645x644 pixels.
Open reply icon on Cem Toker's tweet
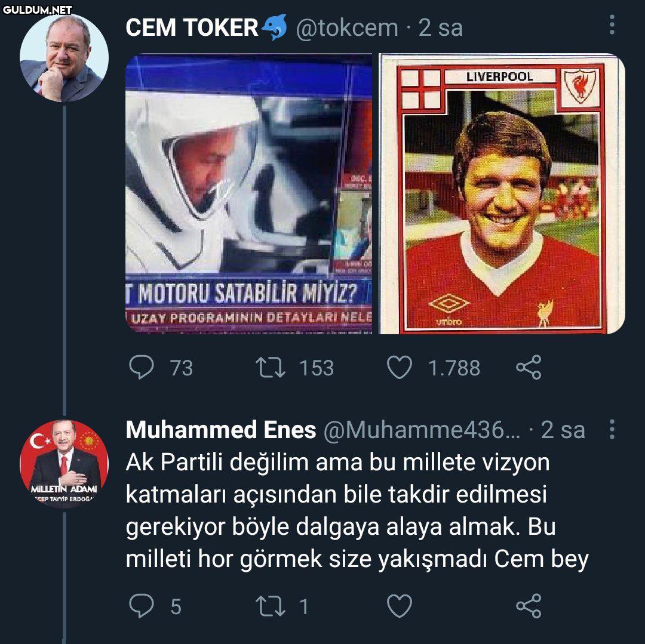(141, 367)
